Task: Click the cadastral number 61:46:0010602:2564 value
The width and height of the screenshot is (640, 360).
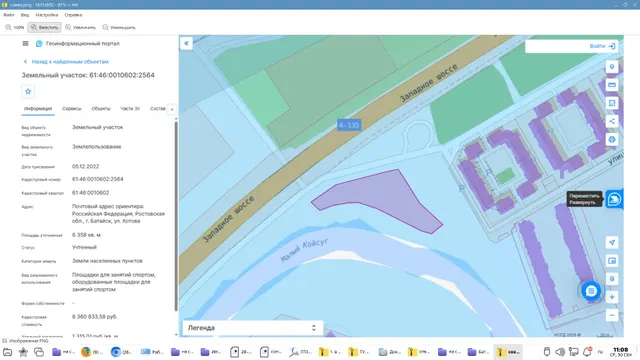Action: click(x=98, y=179)
